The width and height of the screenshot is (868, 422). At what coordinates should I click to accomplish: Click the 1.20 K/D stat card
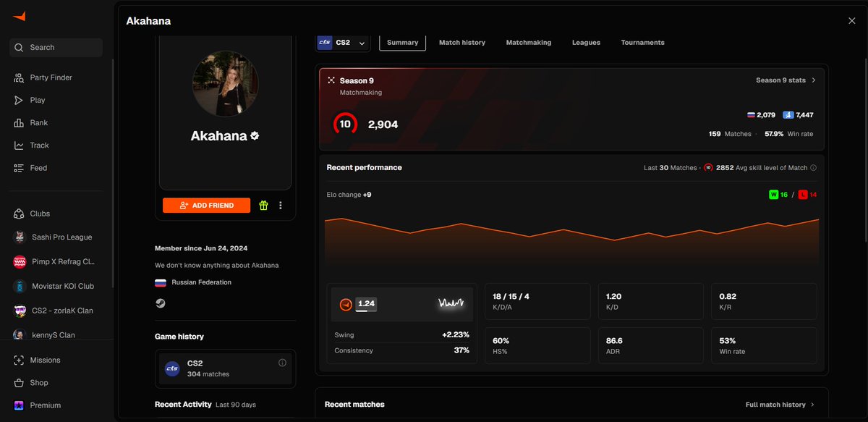pos(650,302)
